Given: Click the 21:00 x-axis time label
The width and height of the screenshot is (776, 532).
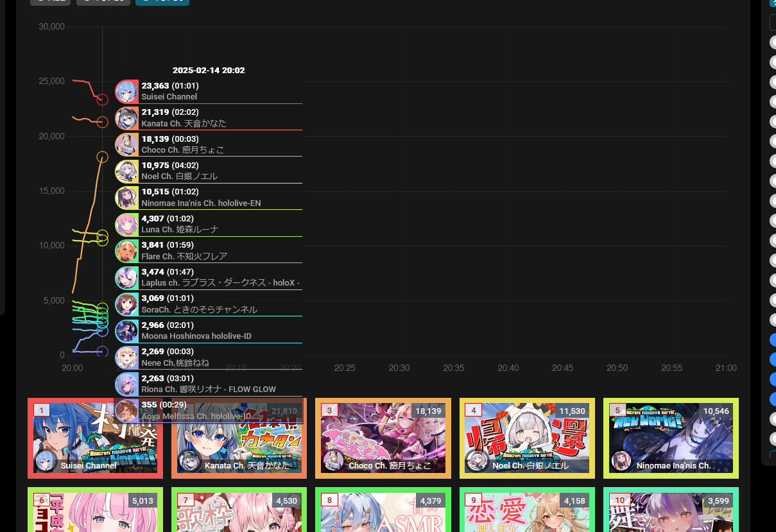Looking at the screenshot, I should [x=726, y=368].
